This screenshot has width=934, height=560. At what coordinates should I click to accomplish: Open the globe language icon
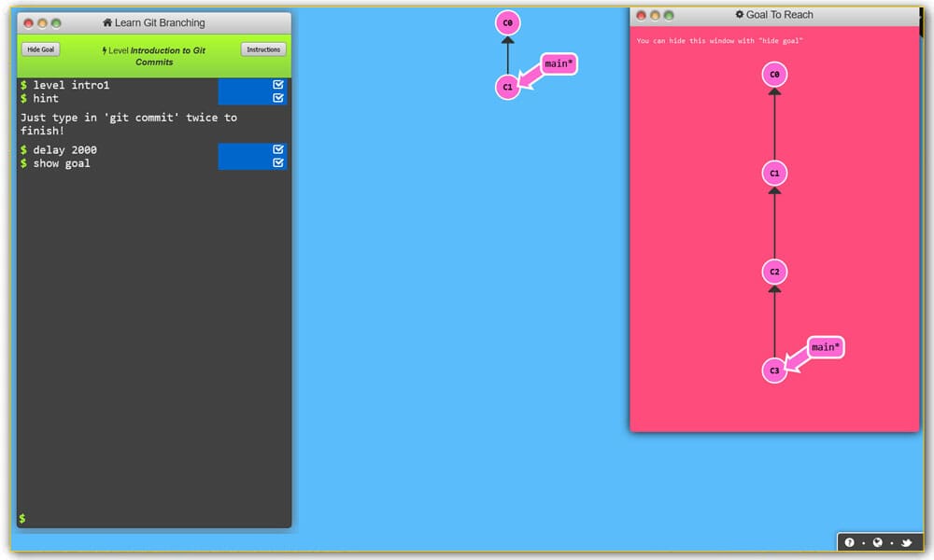pos(878,542)
